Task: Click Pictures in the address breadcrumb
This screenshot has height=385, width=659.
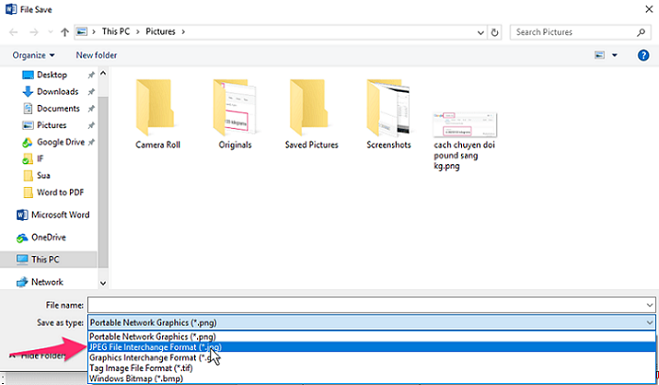Action: [x=160, y=32]
